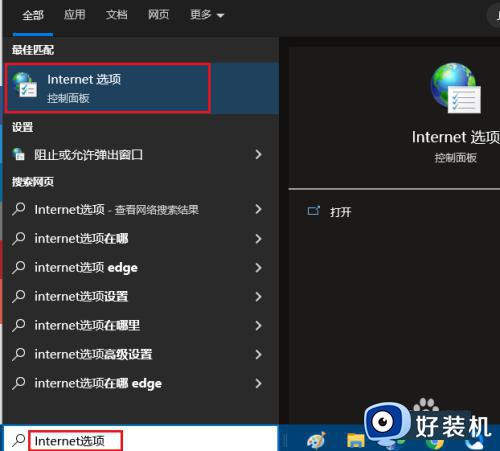Screen dimensions: 500x451
Task: Open File Explorer folder icon in taskbar
Action: click(356, 440)
